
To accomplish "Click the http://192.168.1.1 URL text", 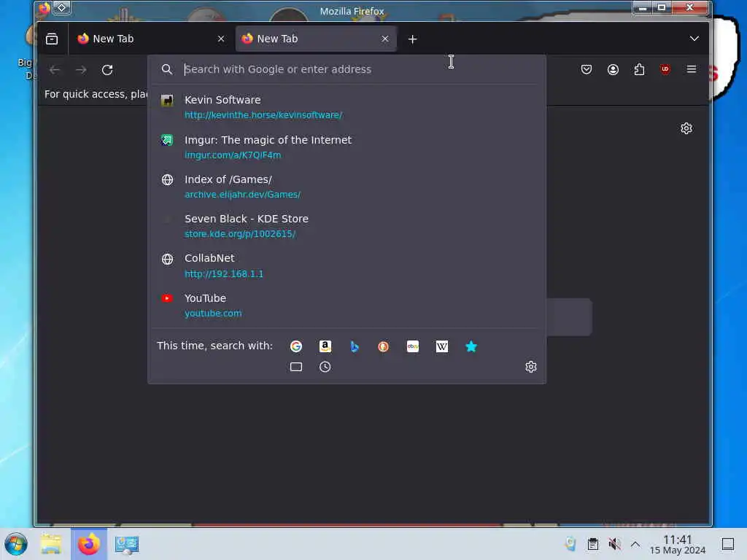I will (224, 274).
